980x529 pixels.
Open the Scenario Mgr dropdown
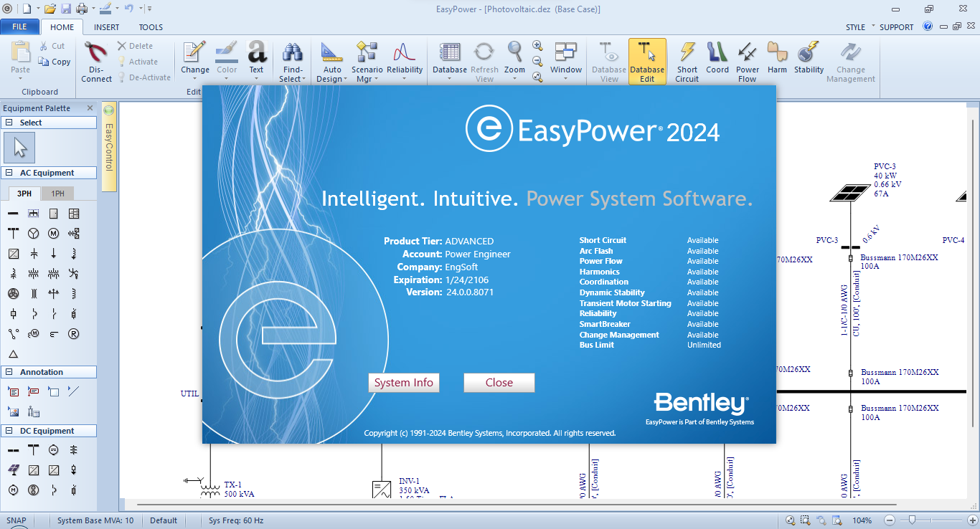(x=367, y=62)
